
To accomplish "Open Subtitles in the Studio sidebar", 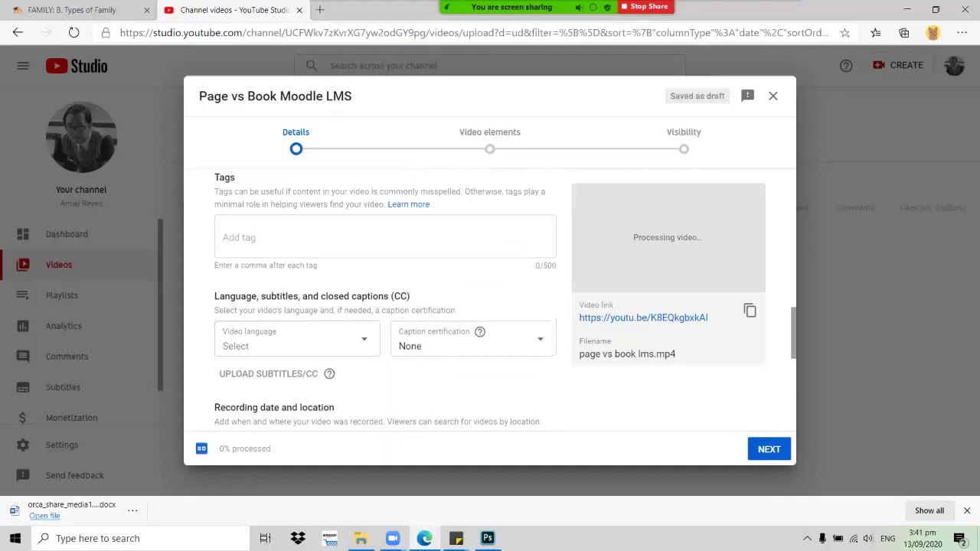I will (80, 387).
